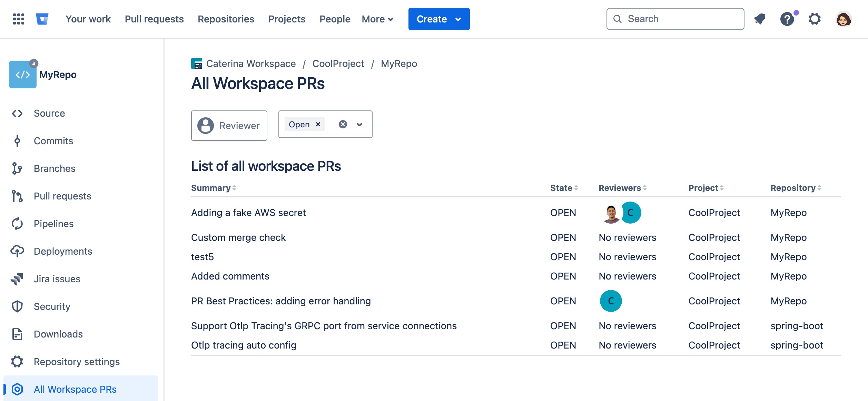This screenshot has height=401, width=868.
Task: Remove the Open filter tag
Action: pos(318,124)
